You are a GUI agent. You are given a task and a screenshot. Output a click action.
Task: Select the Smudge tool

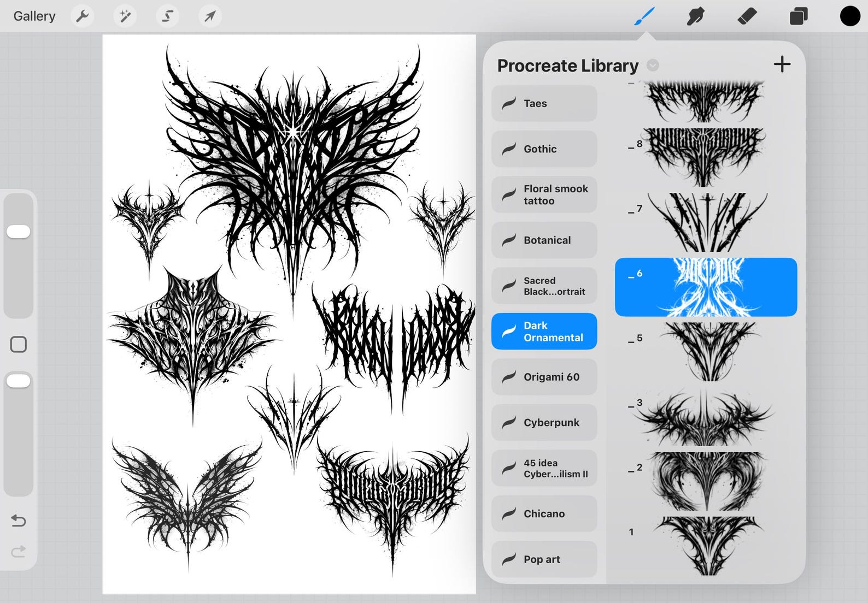pyautogui.click(x=695, y=16)
